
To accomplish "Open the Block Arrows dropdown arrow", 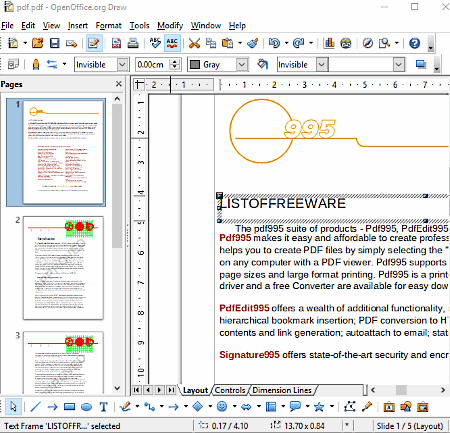I will [x=259, y=406].
